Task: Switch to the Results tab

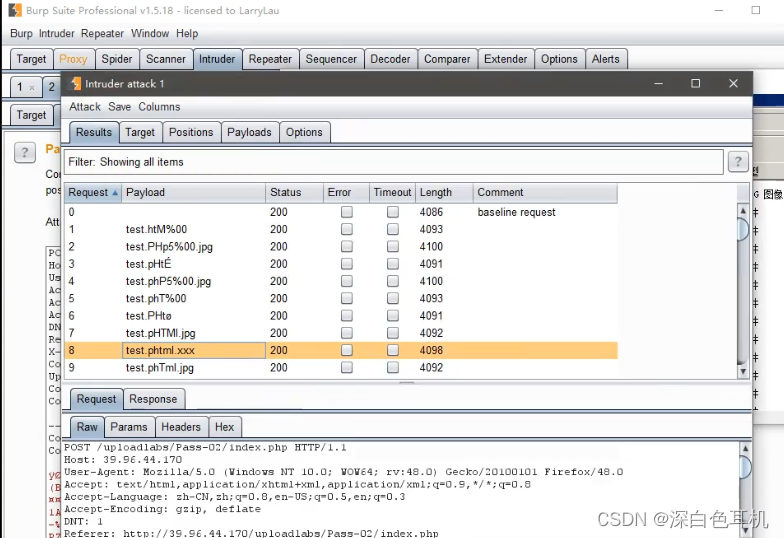Action: pyautogui.click(x=94, y=132)
